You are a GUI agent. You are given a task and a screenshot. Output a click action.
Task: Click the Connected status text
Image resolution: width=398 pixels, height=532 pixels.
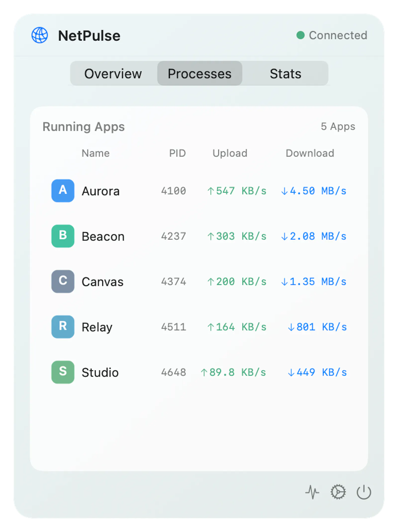tap(338, 35)
